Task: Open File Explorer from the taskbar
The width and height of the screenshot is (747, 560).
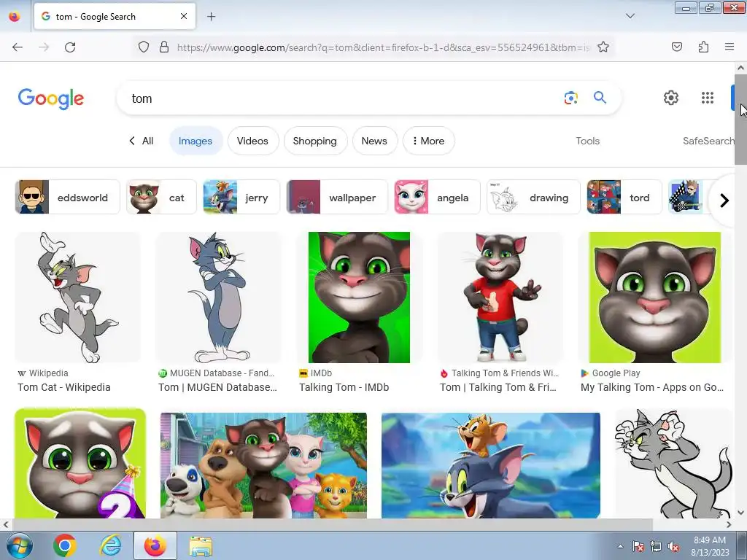Action: [201, 546]
